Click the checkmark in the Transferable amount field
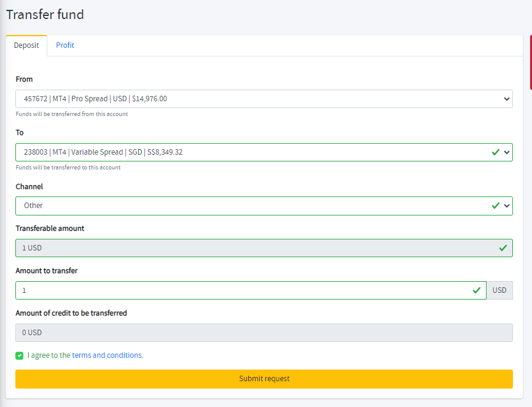The image size is (532, 407). click(x=503, y=248)
